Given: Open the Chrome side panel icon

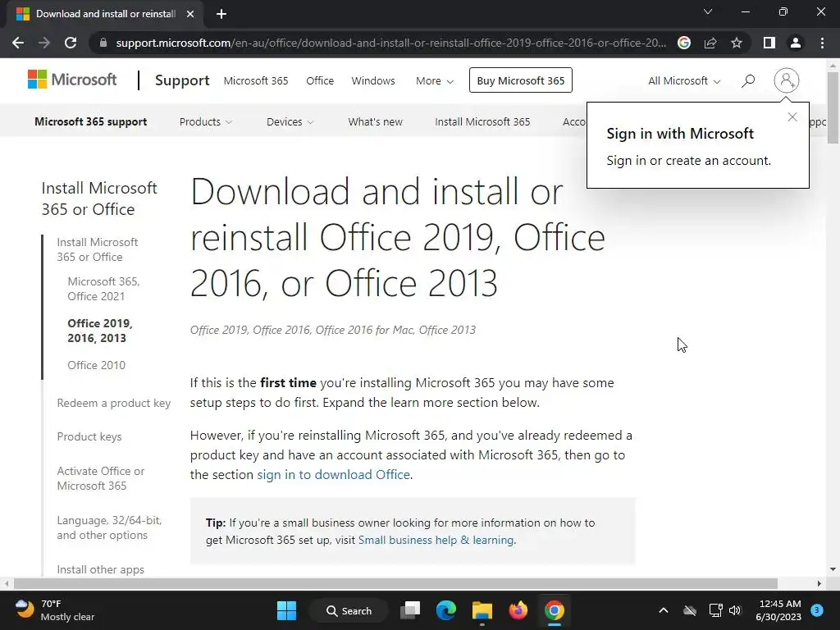Looking at the screenshot, I should (x=769, y=43).
